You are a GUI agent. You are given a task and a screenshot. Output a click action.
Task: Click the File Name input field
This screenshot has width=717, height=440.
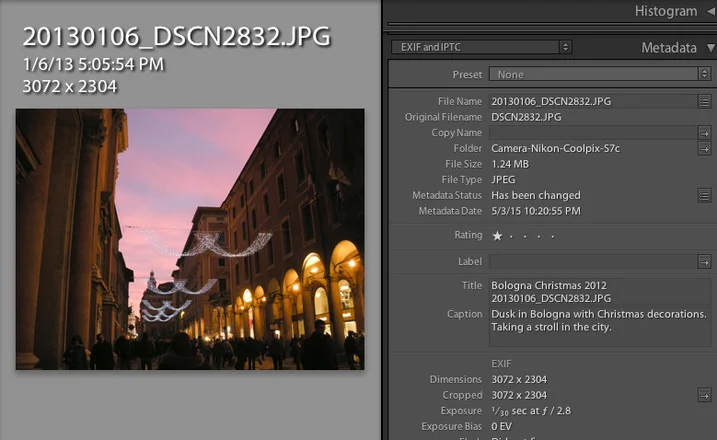(593, 101)
